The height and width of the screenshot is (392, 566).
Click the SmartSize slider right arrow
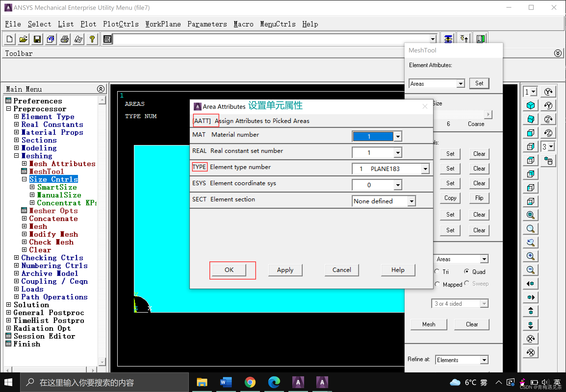point(488,114)
